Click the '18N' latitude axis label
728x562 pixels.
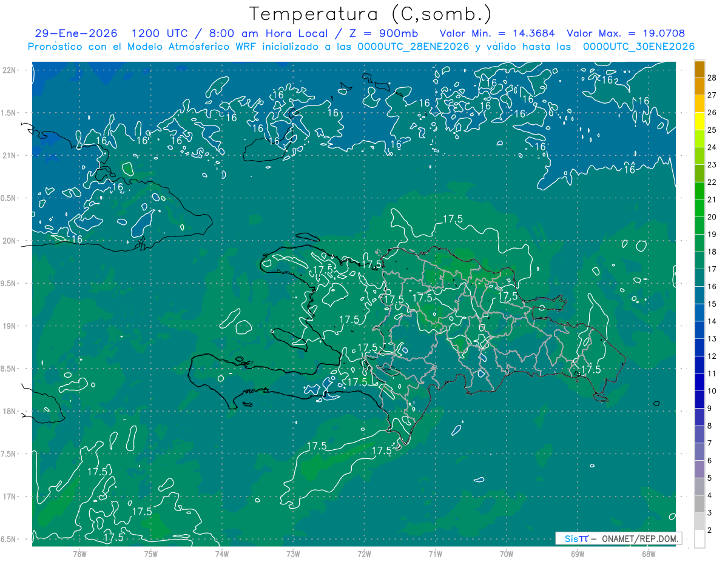pyautogui.click(x=10, y=412)
